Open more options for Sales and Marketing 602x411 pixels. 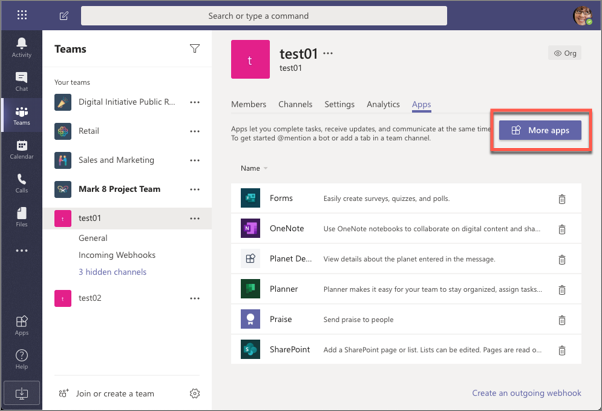195,160
